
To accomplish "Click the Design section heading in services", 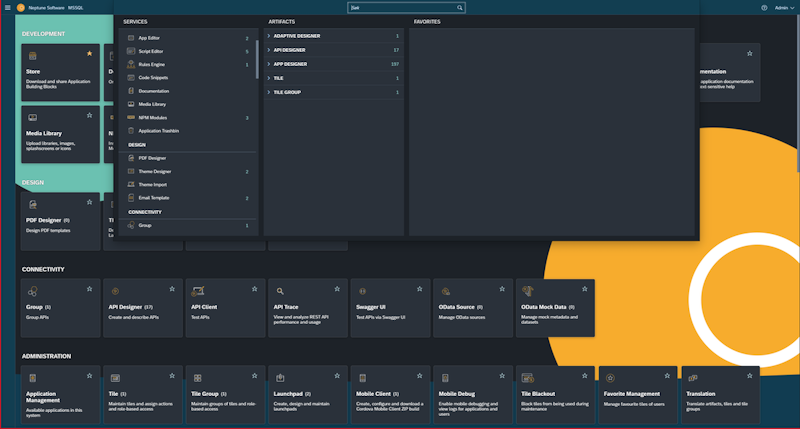I will pos(137,145).
